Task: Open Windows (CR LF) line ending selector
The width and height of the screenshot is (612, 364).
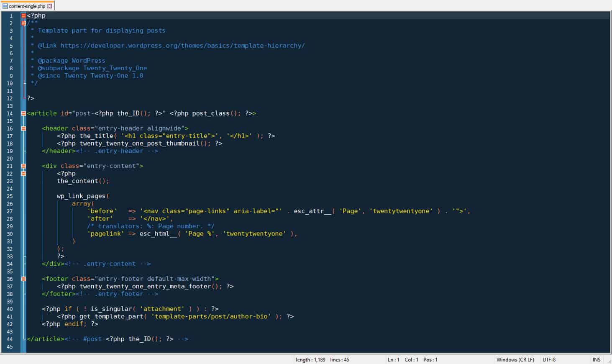Action: coord(515,360)
